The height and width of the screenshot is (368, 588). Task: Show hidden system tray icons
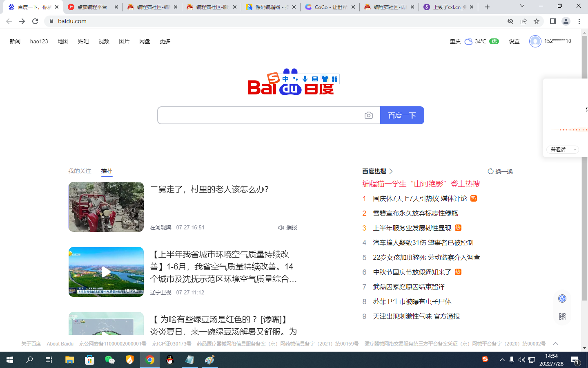(502, 360)
